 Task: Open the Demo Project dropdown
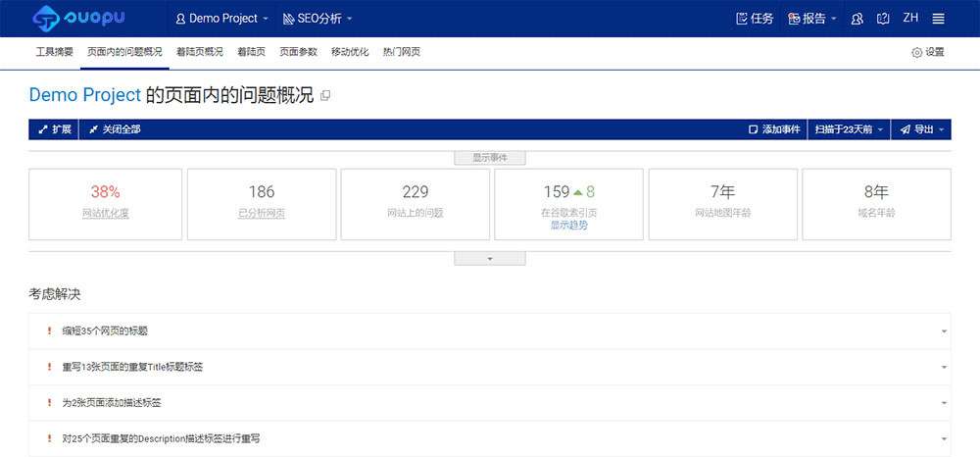click(x=221, y=19)
